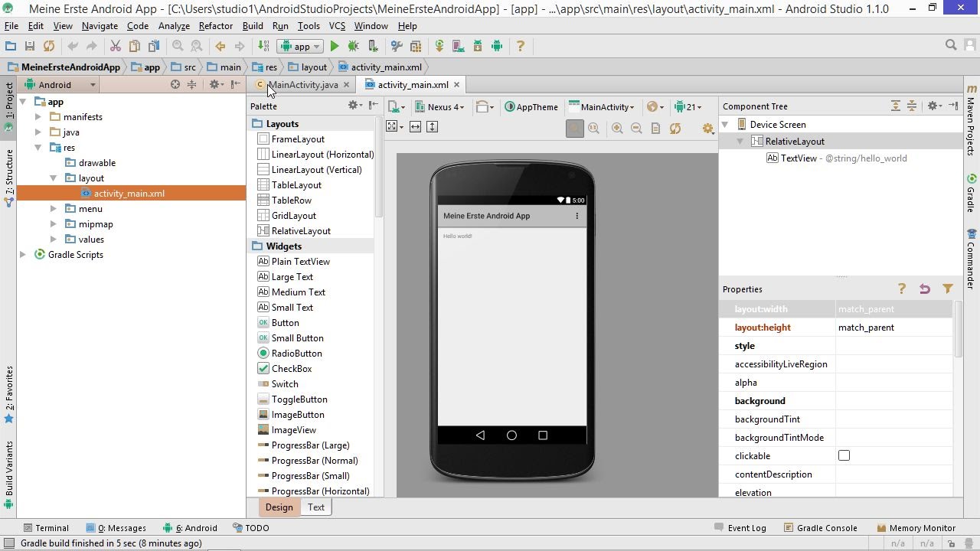Click the Make Project icon

click(263, 46)
